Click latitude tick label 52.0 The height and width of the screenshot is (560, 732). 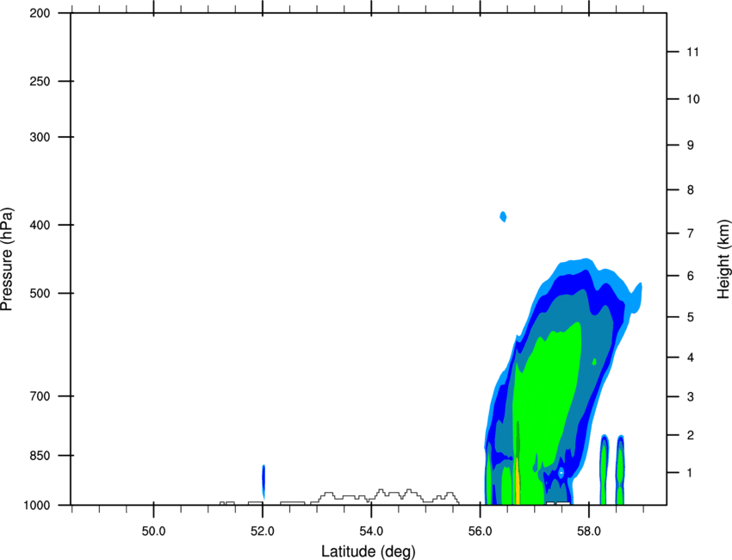(x=263, y=532)
